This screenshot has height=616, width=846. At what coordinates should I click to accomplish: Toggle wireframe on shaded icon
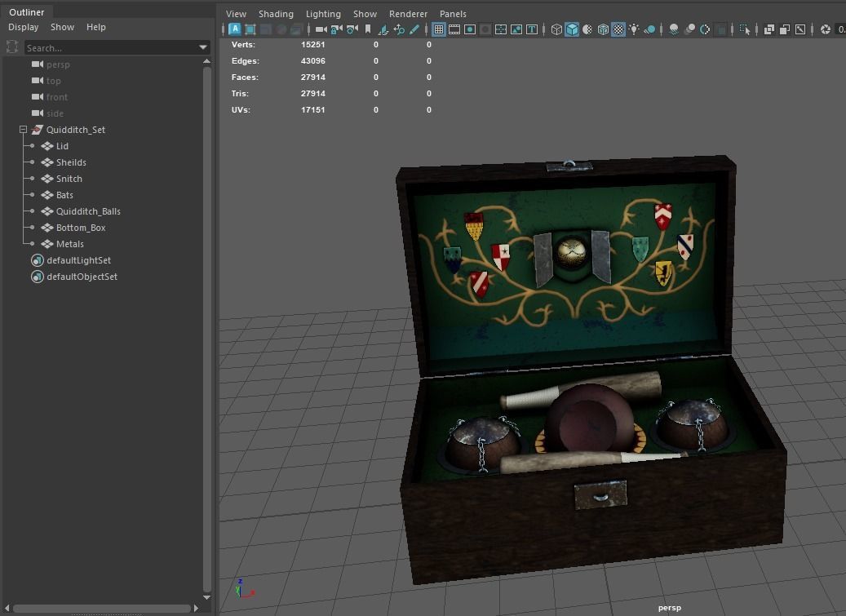coord(603,29)
